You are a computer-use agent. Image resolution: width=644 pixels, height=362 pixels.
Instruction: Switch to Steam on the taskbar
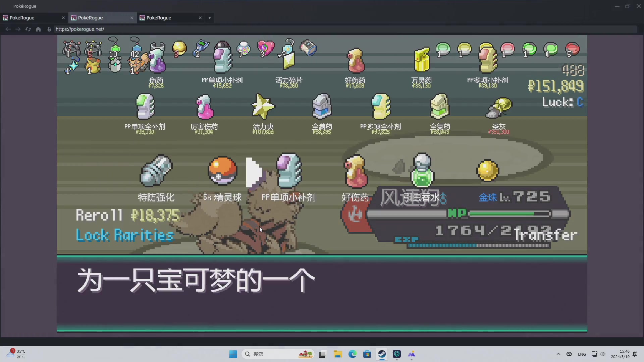click(382, 354)
